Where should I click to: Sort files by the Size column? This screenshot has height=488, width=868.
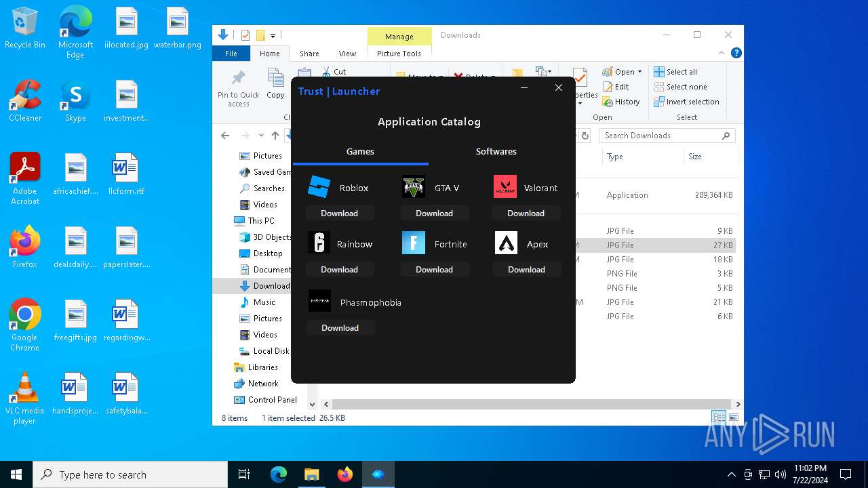pos(710,157)
